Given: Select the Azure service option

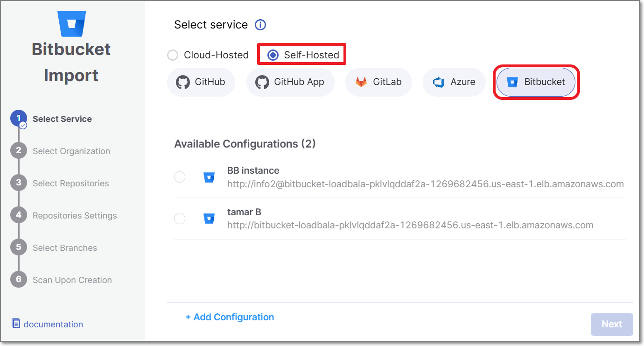Looking at the screenshot, I should coord(454,82).
